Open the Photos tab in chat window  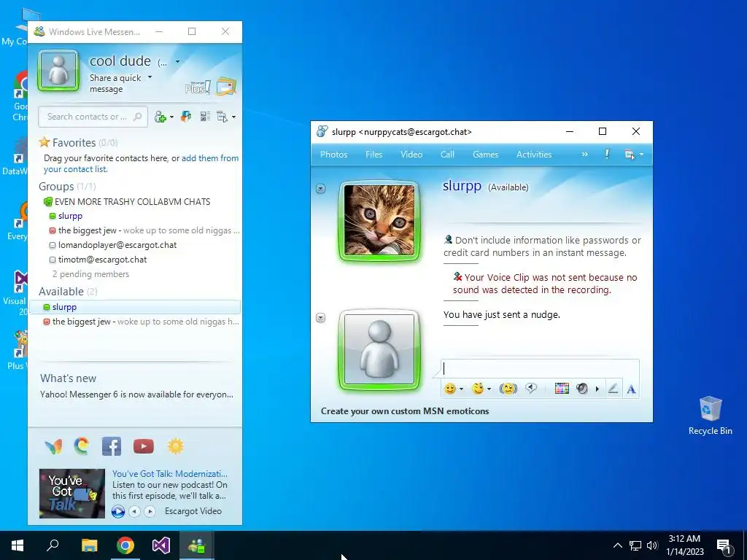pyautogui.click(x=333, y=155)
